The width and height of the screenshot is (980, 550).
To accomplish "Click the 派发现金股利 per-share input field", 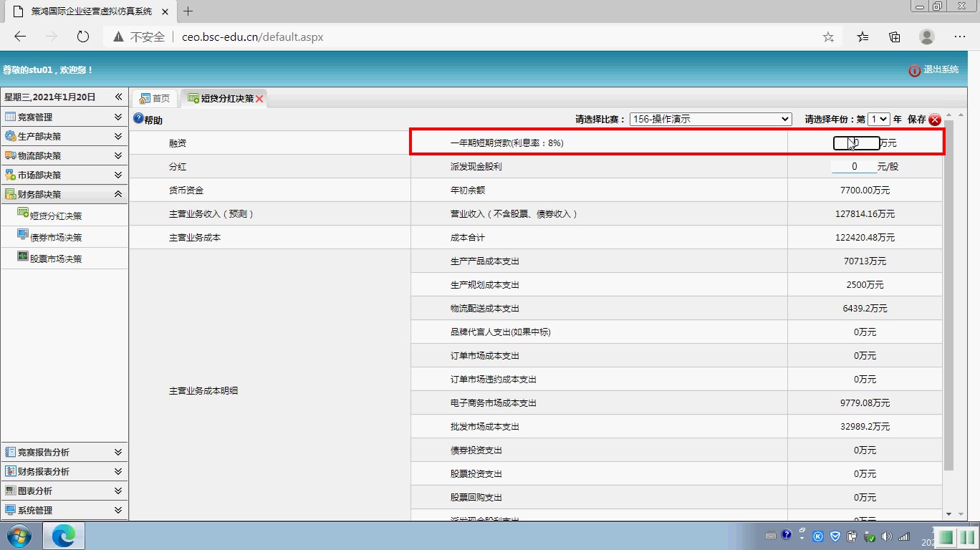I will [x=854, y=166].
